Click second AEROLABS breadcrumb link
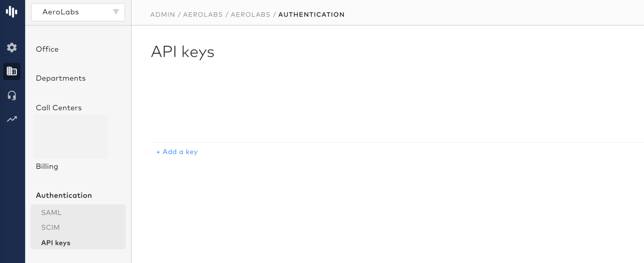 (x=250, y=14)
